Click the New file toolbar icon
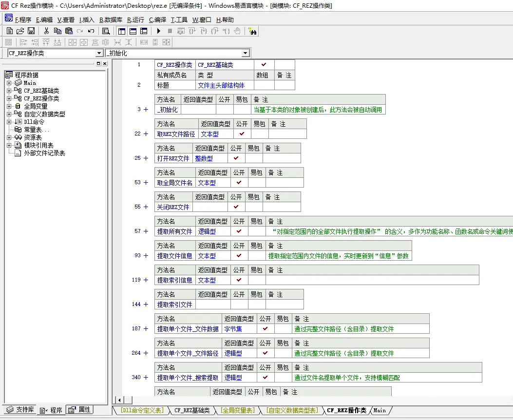 pos(9,31)
